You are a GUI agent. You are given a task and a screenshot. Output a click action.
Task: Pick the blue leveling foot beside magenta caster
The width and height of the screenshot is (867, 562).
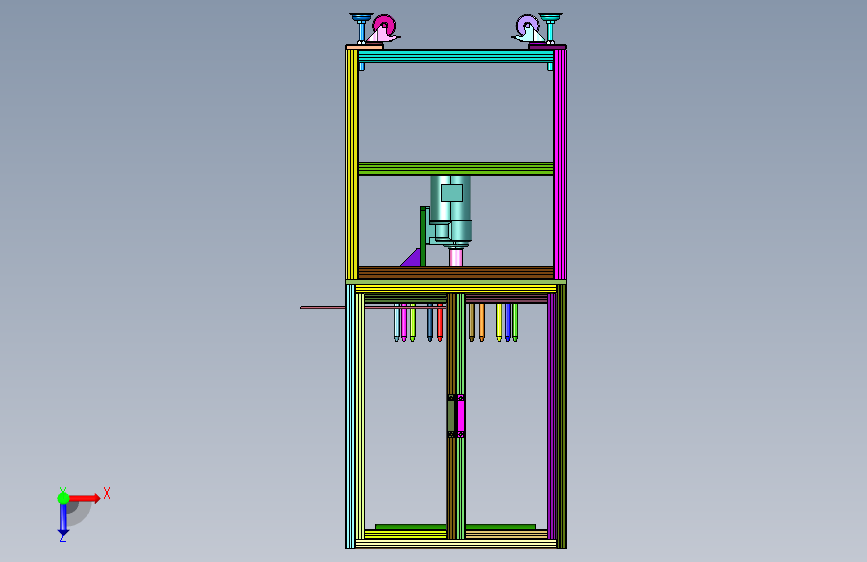coord(362,28)
